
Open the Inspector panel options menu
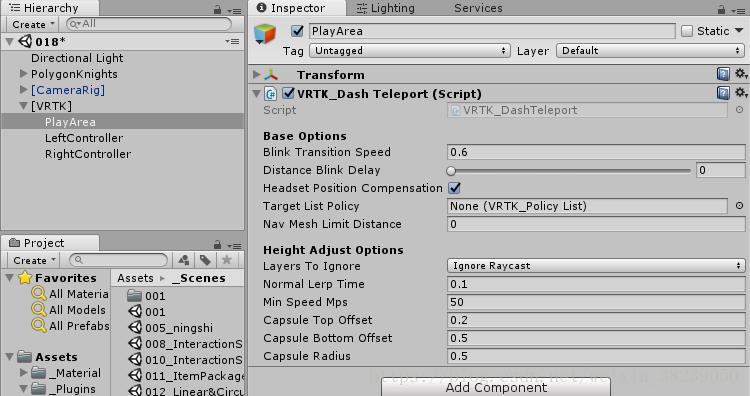point(739,10)
